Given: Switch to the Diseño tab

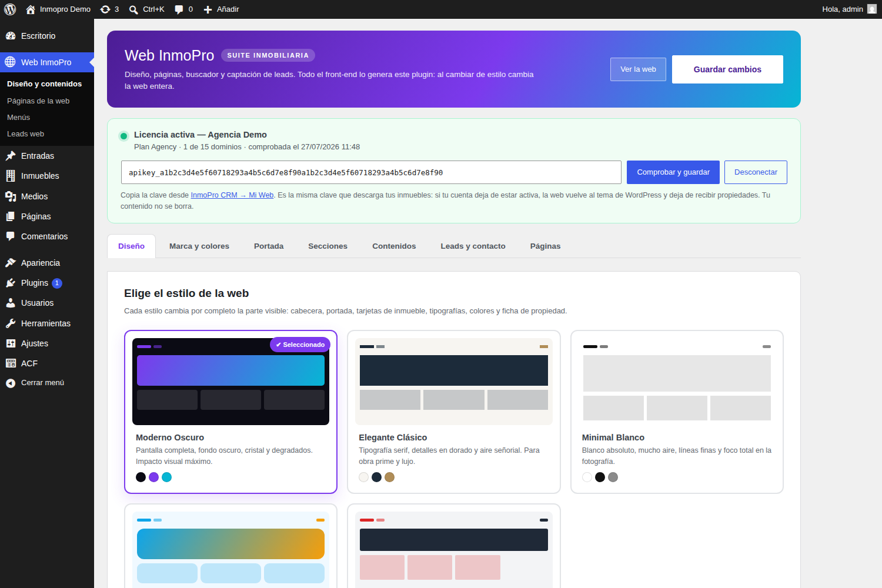Looking at the screenshot, I should tap(131, 246).
